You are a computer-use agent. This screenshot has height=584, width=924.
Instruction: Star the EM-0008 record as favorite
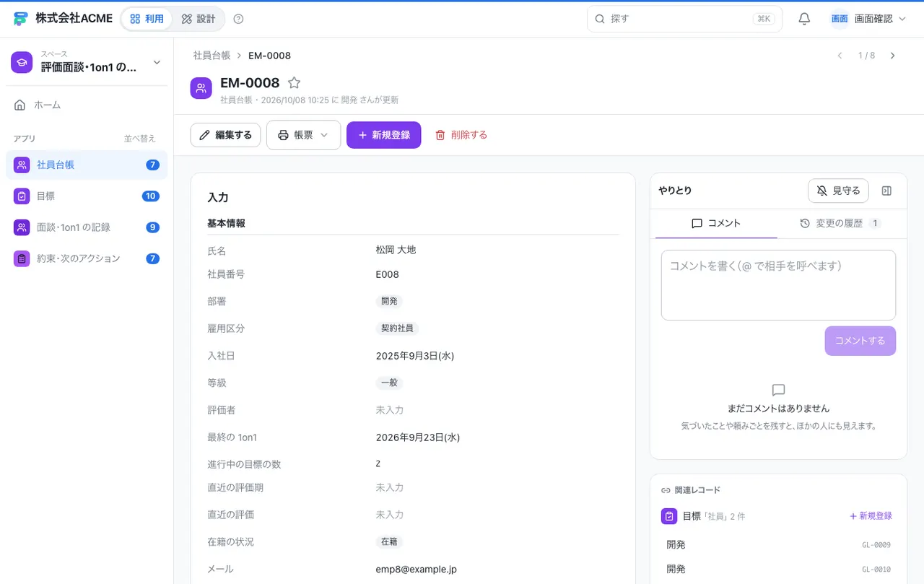click(294, 83)
